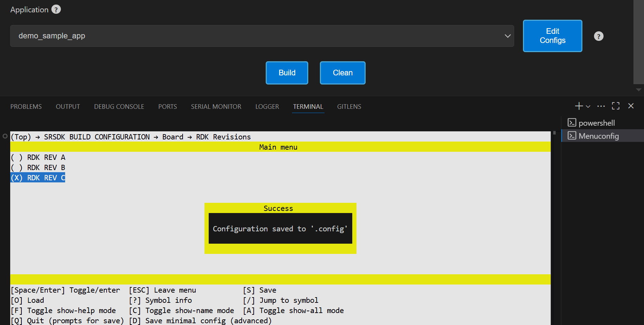Switch to the SERIAL MONITOR tab

(216, 107)
